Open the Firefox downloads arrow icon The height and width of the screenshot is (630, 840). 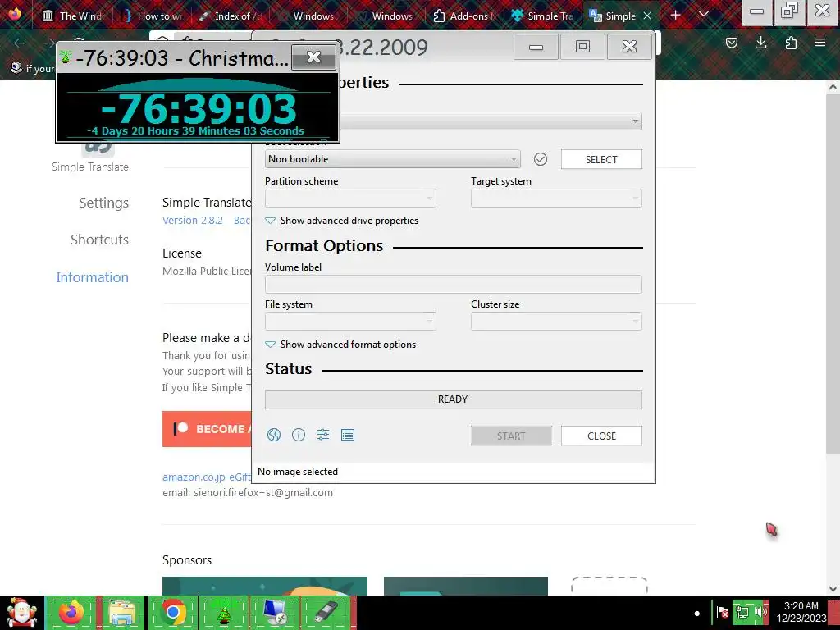coord(760,43)
